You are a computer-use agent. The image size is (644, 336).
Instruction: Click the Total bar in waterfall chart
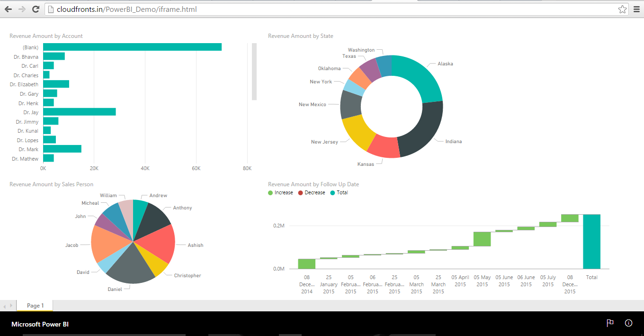[x=591, y=242]
